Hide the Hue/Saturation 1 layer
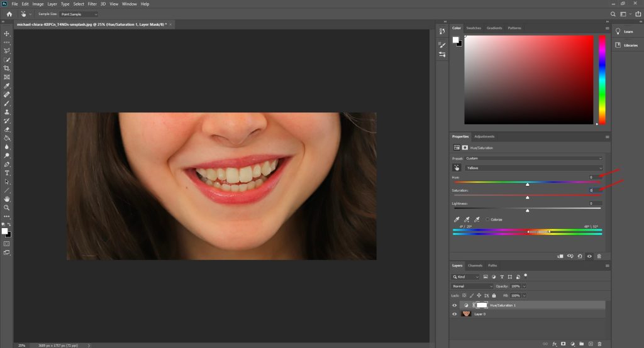Image resolution: width=644 pixels, height=348 pixels. [454, 305]
